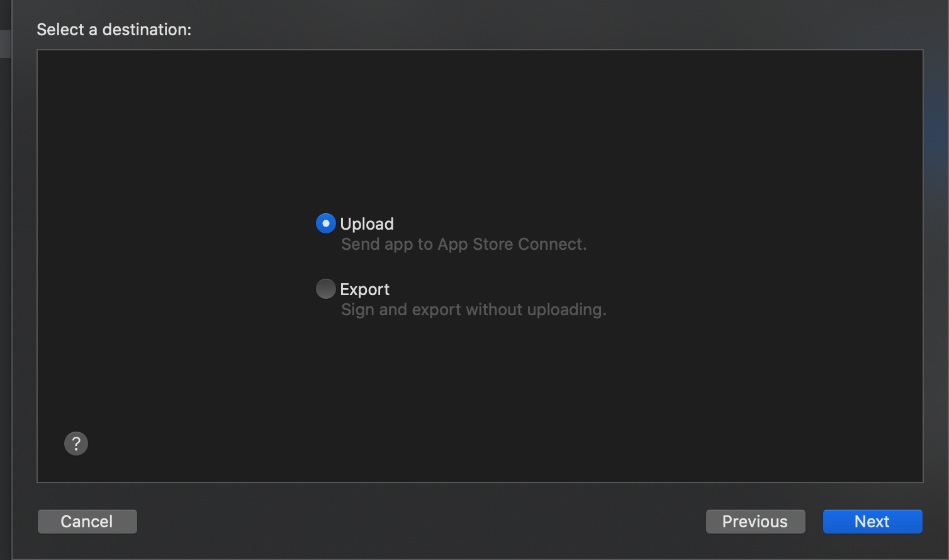Select the Upload radio button

click(x=325, y=223)
